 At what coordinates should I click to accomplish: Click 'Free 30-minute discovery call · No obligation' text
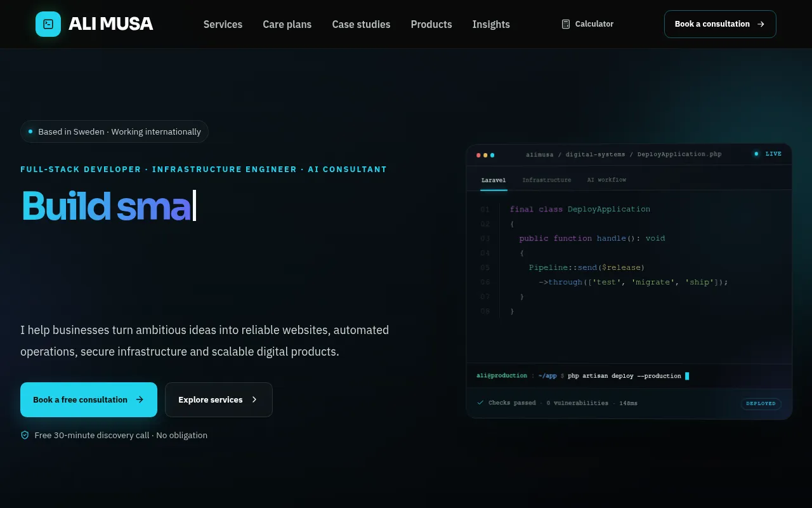121,435
